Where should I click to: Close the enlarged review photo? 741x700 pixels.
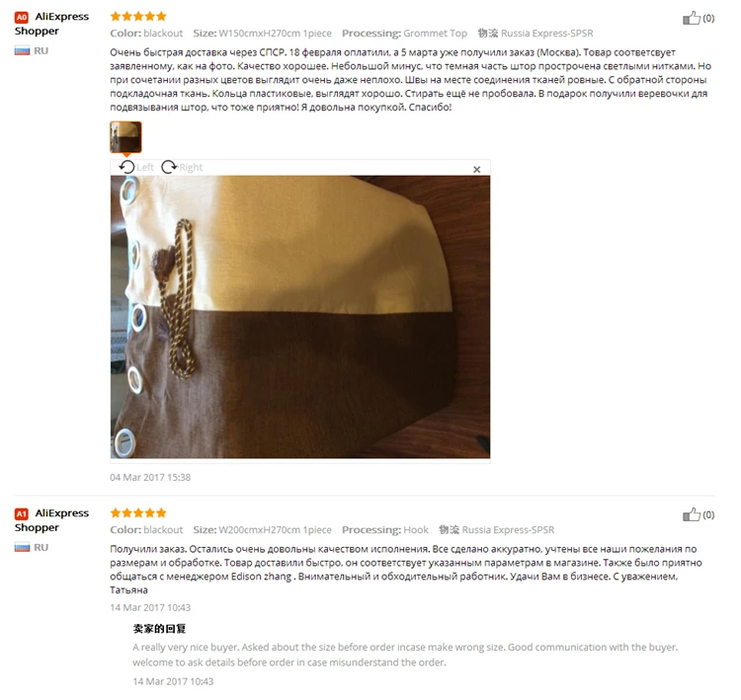coord(477,169)
